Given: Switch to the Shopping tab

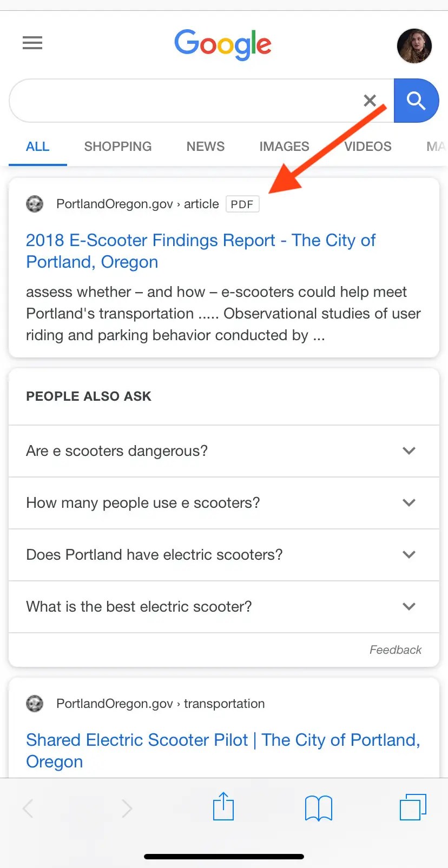Looking at the screenshot, I should [x=118, y=147].
